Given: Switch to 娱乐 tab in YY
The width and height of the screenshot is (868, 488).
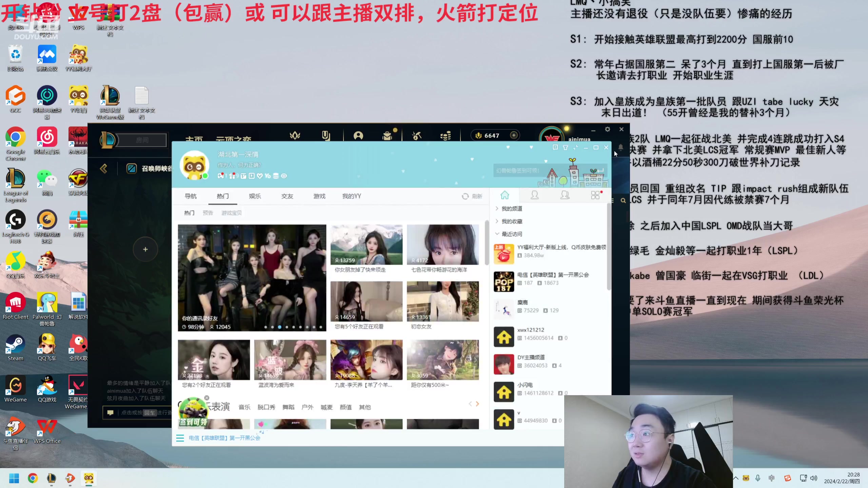Looking at the screenshot, I should point(255,196).
